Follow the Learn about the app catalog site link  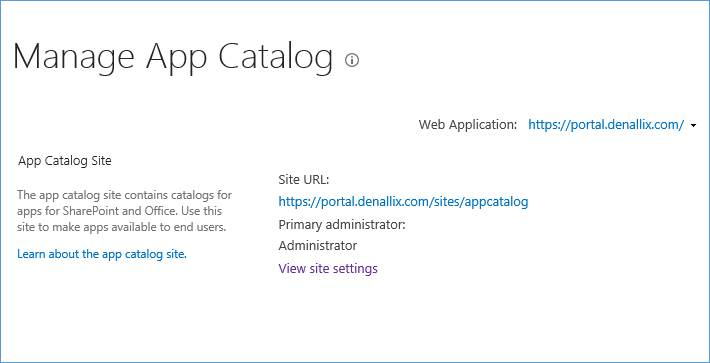(x=102, y=254)
